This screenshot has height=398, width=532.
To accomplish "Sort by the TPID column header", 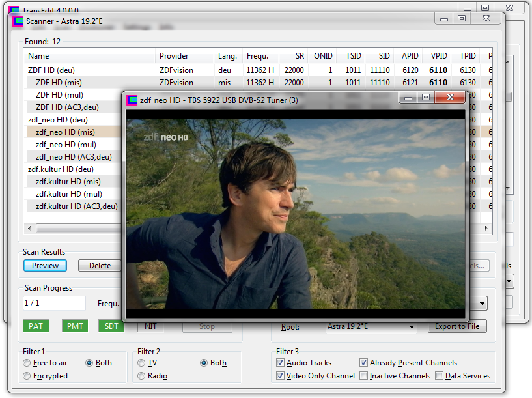I will coord(466,55).
